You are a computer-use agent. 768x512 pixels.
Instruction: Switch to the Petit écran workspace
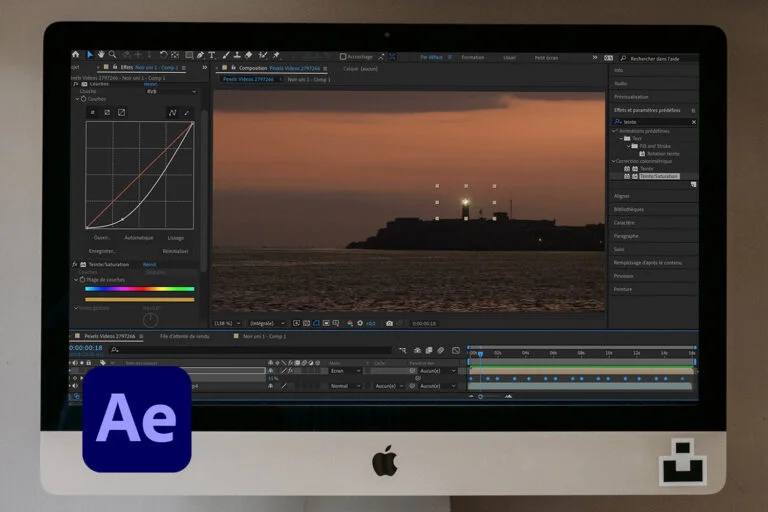pyautogui.click(x=546, y=58)
